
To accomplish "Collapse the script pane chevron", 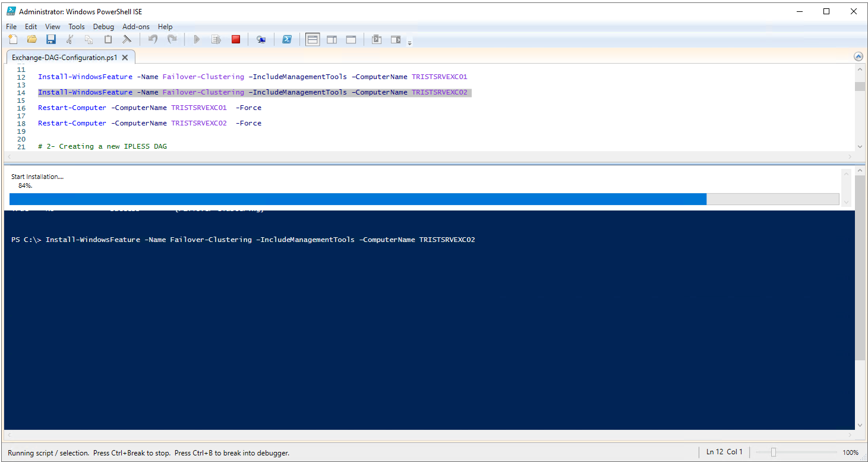I will point(858,56).
